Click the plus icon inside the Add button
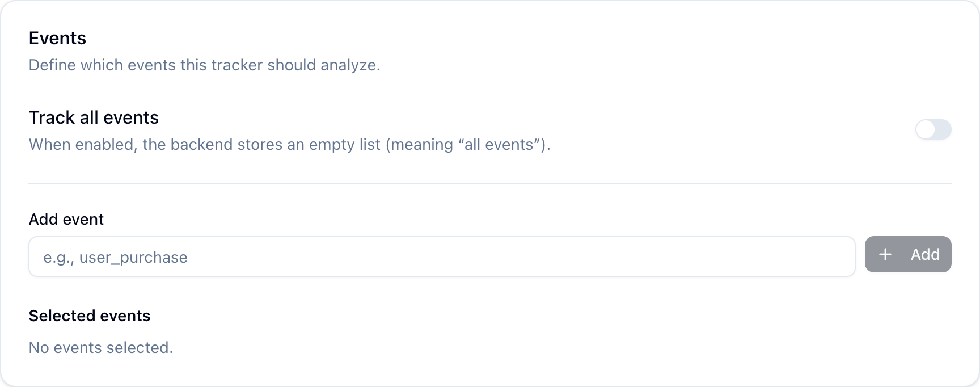The height and width of the screenshot is (387, 980). [885, 254]
